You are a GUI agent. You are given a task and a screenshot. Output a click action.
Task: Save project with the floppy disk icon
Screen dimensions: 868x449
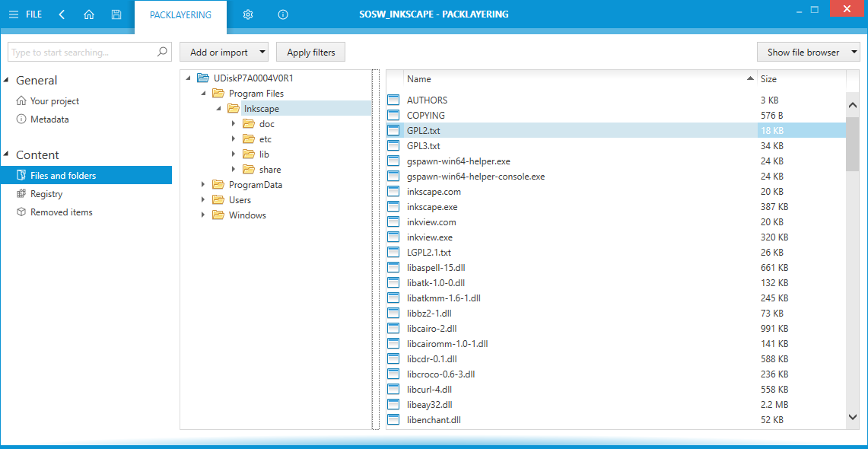coord(116,14)
